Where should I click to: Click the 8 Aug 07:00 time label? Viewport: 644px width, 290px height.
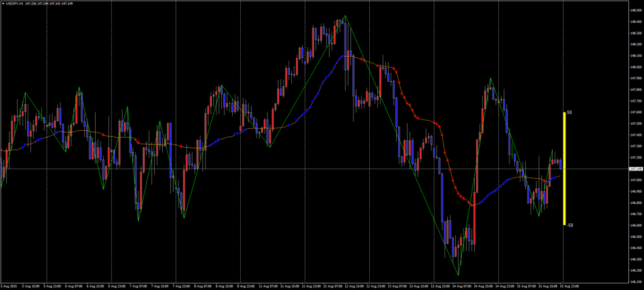[x=203, y=286]
